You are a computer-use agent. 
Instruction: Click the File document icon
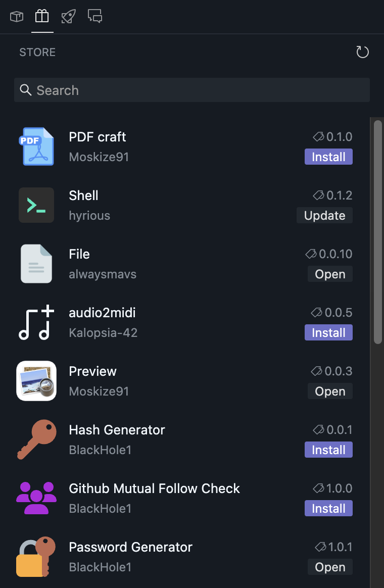pos(36,264)
